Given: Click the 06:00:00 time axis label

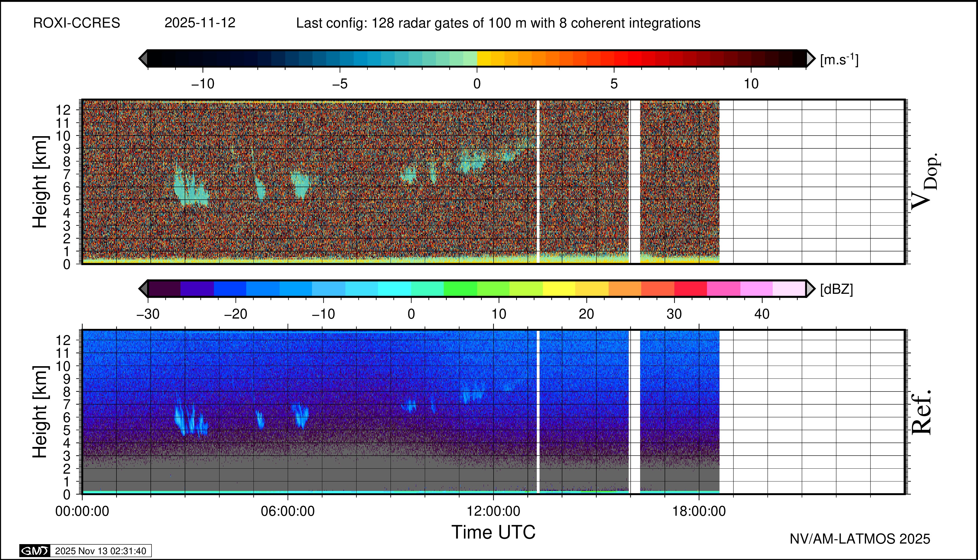Looking at the screenshot, I should click(x=288, y=512).
